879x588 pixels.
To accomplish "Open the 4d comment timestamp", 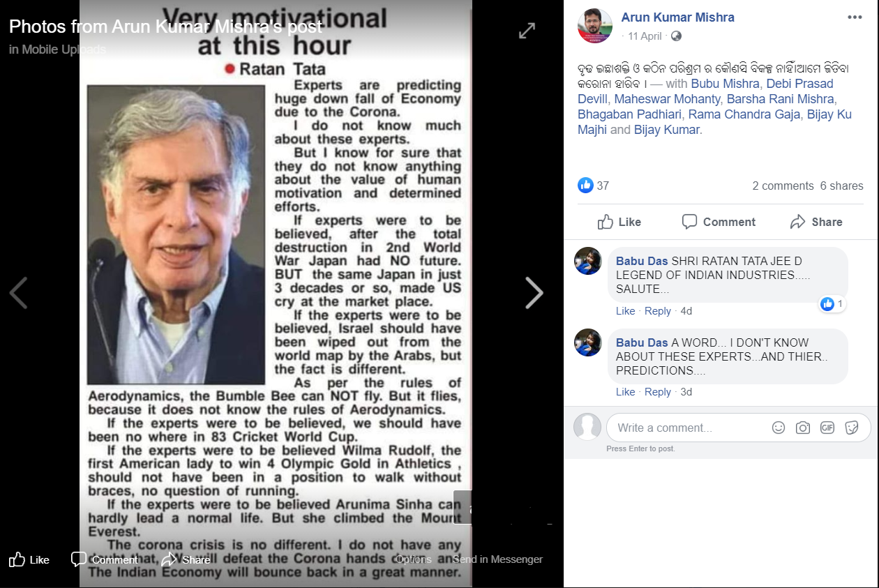I will point(686,311).
